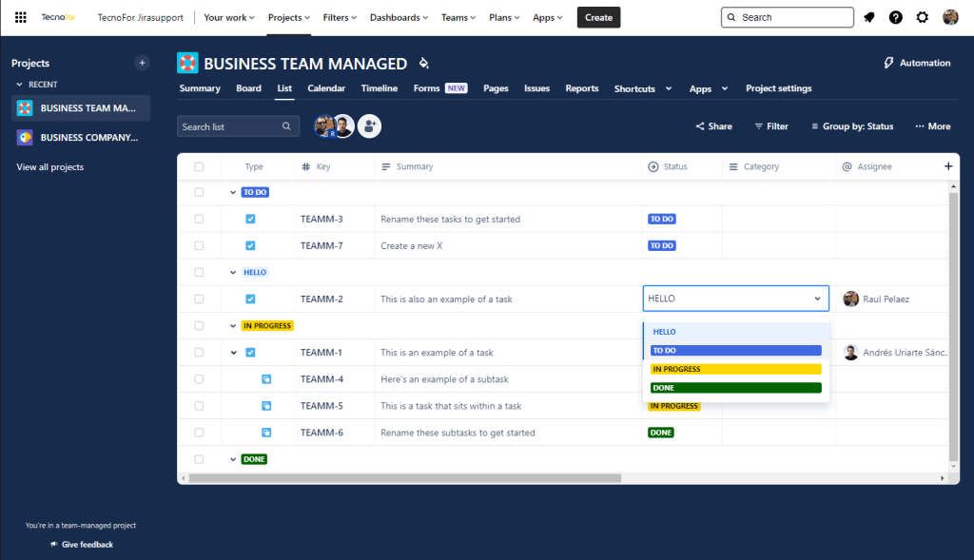Tick the checkbox for TEAMM-3 row

[199, 219]
